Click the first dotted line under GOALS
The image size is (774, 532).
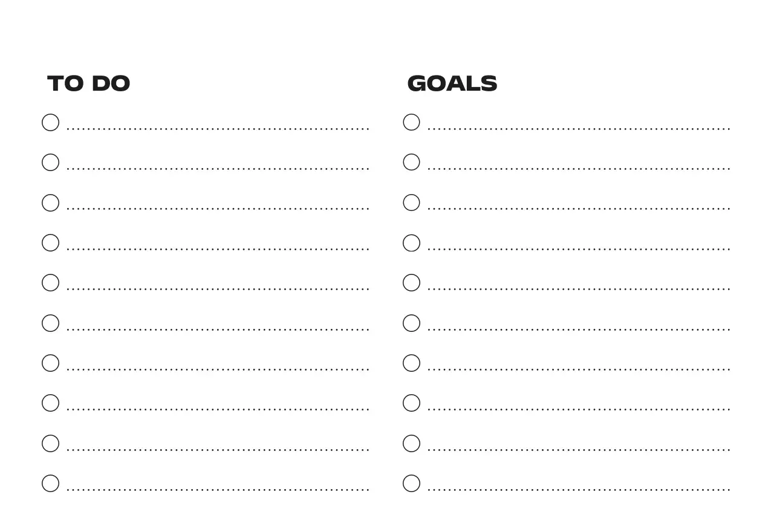[579, 128]
